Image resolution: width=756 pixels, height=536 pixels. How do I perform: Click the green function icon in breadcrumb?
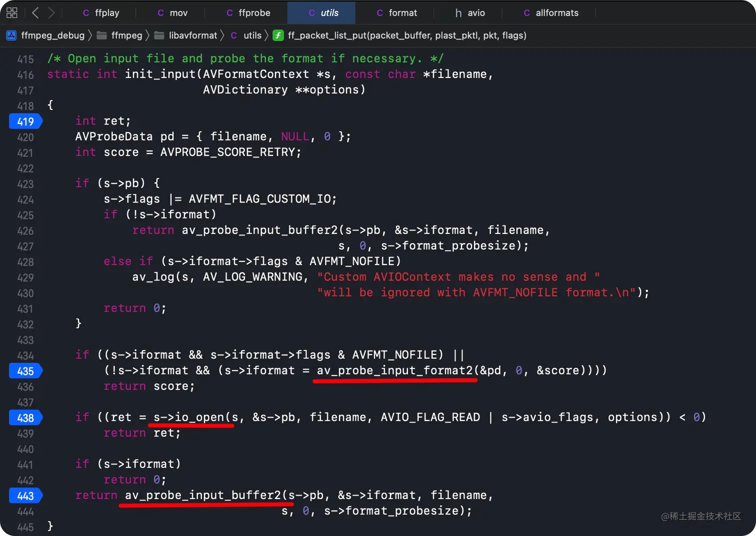point(278,35)
